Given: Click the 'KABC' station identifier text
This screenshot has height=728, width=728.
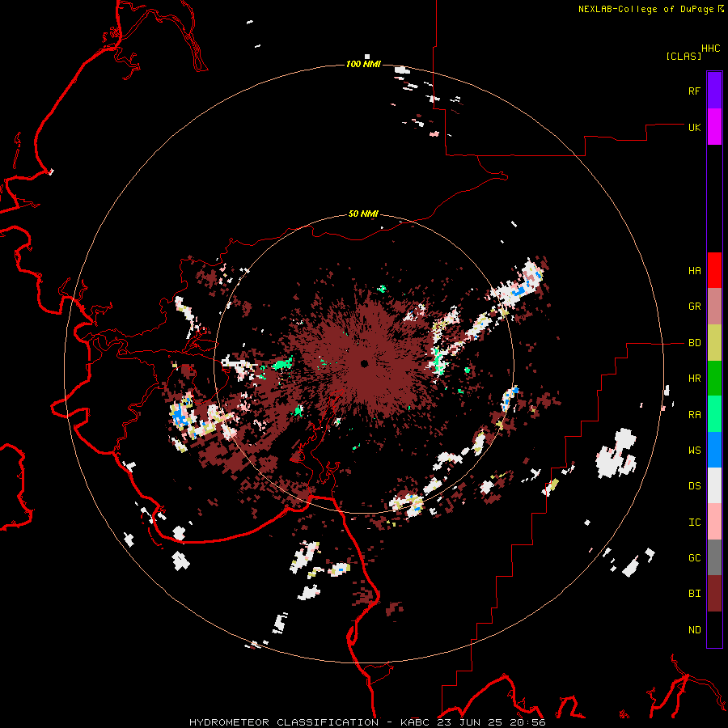Looking at the screenshot, I should [x=417, y=722].
